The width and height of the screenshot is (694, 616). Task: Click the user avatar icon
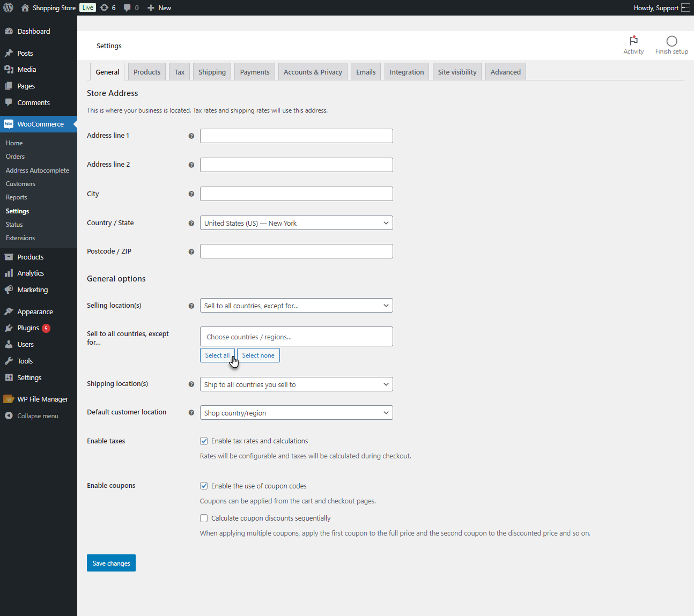tap(685, 8)
